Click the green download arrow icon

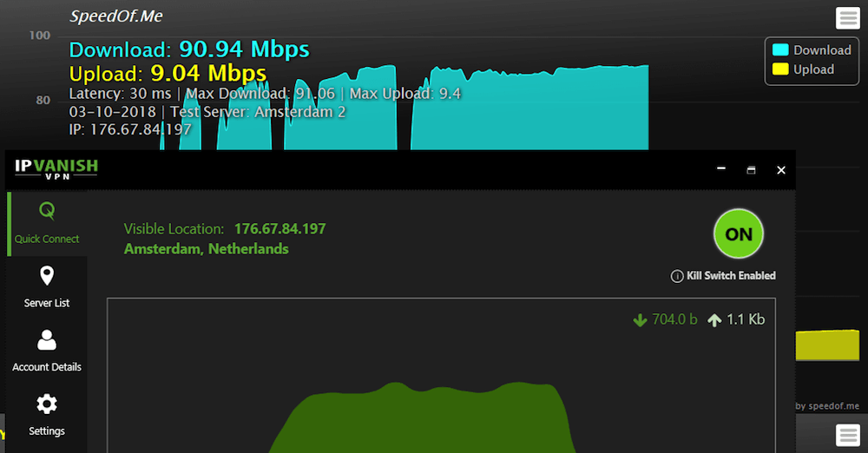coord(640,320)
